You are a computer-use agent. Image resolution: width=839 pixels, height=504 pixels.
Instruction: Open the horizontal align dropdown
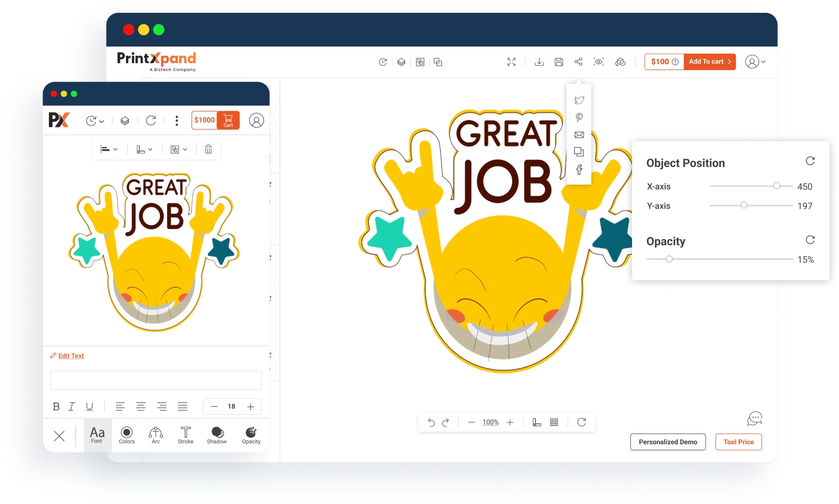pyautogui.click(x=109, y=149)
